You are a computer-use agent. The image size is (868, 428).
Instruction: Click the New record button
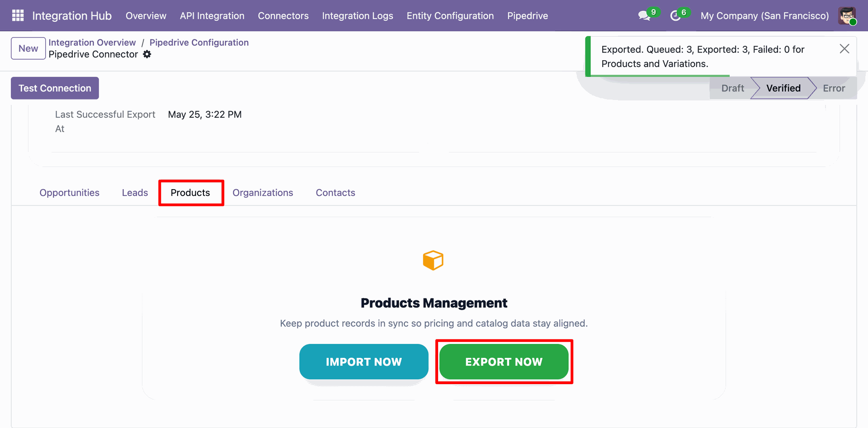(x=28, y=48)
